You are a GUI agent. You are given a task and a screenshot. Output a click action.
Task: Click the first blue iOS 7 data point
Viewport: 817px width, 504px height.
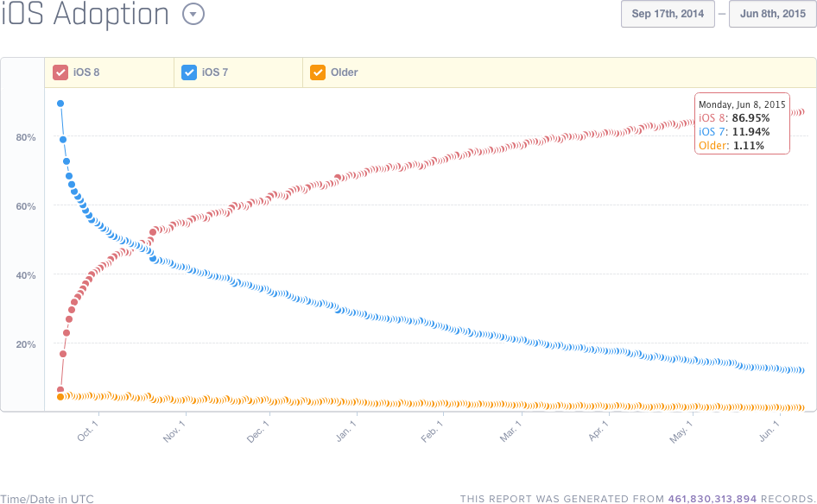[60, 103]
